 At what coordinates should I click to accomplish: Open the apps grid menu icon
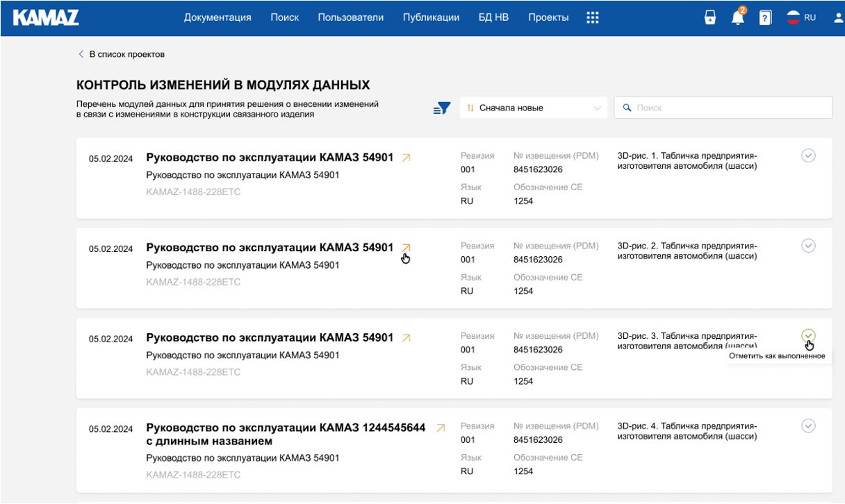592,18
